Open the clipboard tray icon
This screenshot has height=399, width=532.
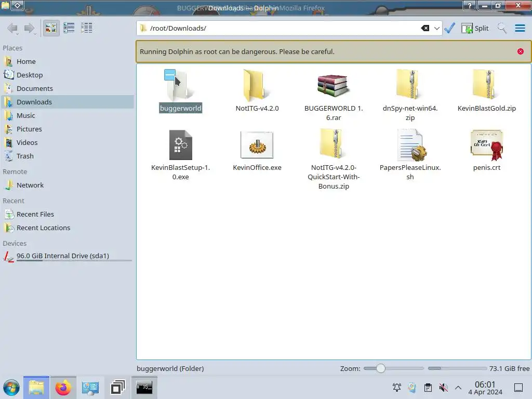click(428, 388)
